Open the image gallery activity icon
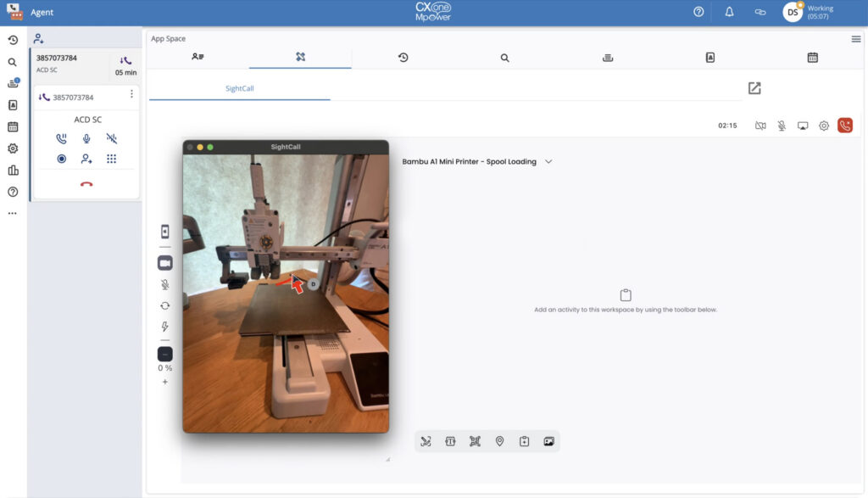Image resolution: width=868 pixels, height=498 pixels. 548,441
